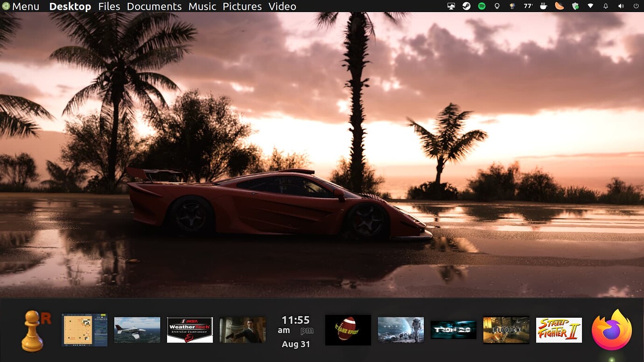Click the Pictures shortcut in top panel
The height and width of the screenshot is (362, 644).
pyautogui.click(x=242, y=6)
